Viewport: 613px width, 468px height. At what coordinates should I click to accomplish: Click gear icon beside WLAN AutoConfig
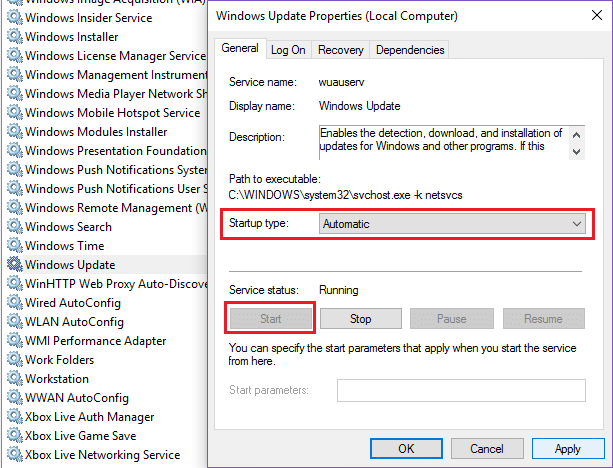pyautogui.click(x=15, y=321)
